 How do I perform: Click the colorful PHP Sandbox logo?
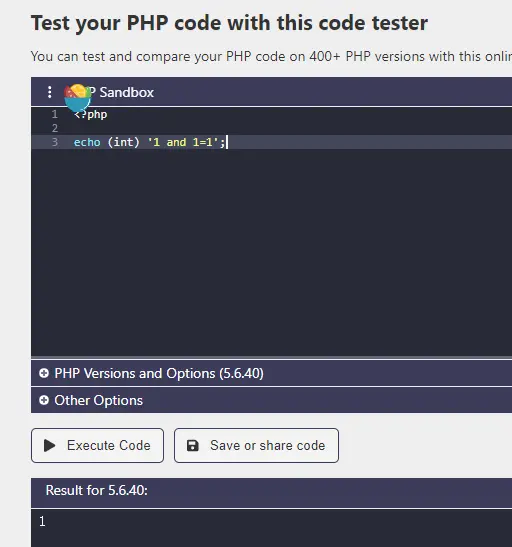77,98
